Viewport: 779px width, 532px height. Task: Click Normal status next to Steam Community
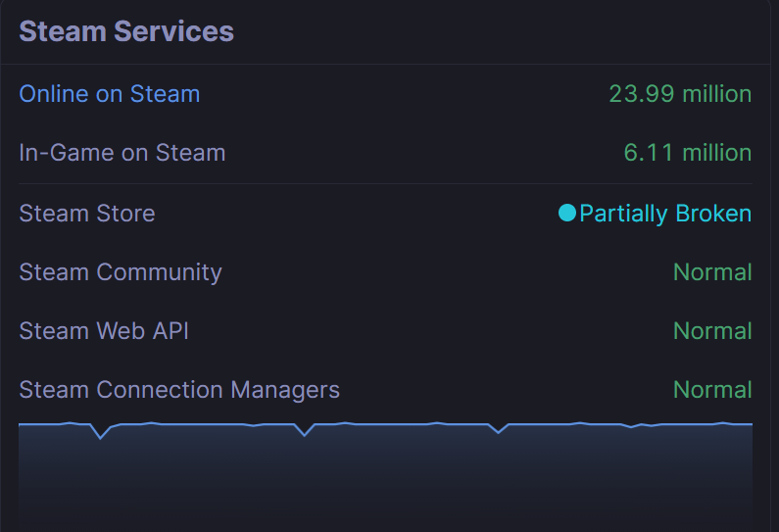[x=712, y=272]
